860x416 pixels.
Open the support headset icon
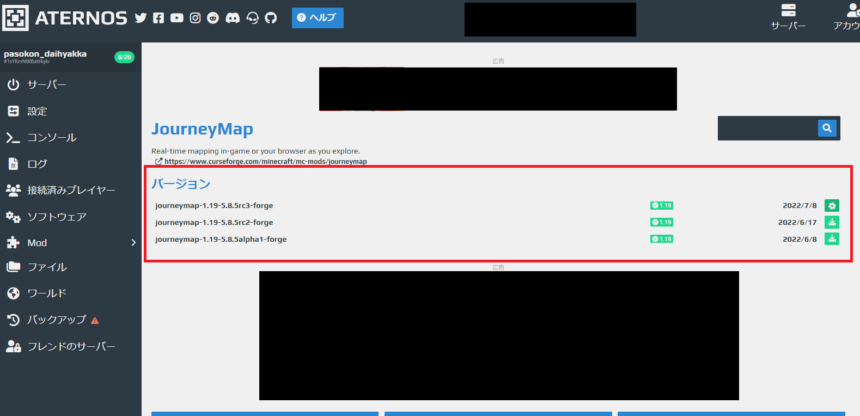(253, 18)
